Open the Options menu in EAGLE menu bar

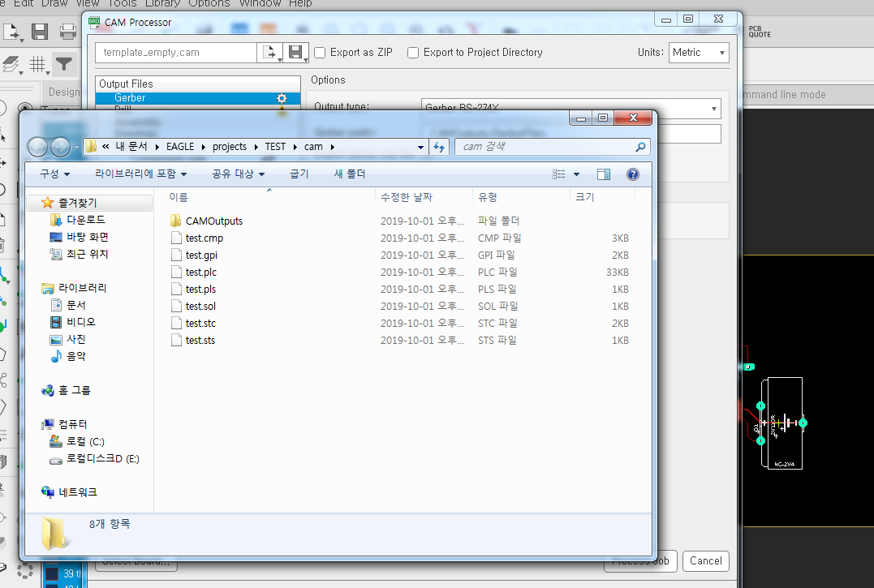click(x=209, y=3)
